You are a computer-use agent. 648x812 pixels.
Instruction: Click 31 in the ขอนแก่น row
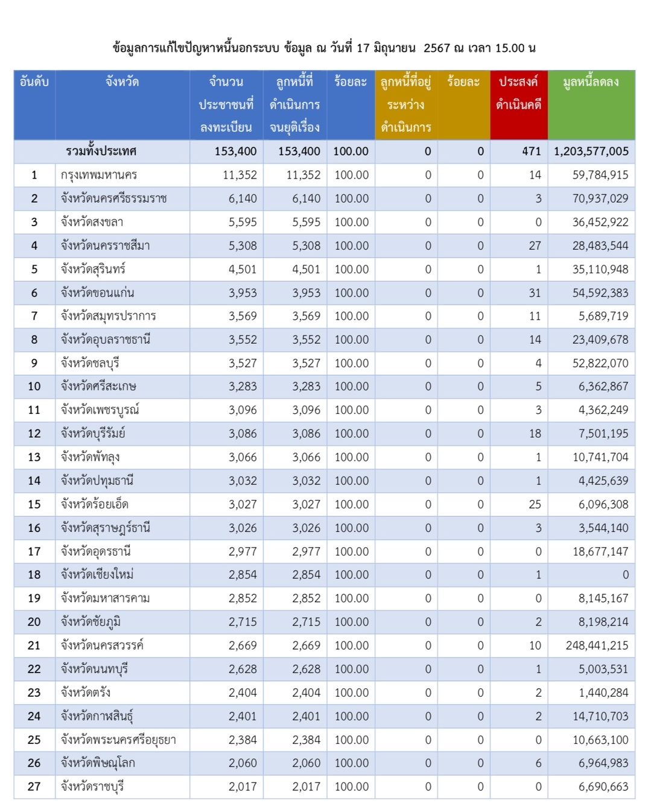tap(535, 293)
